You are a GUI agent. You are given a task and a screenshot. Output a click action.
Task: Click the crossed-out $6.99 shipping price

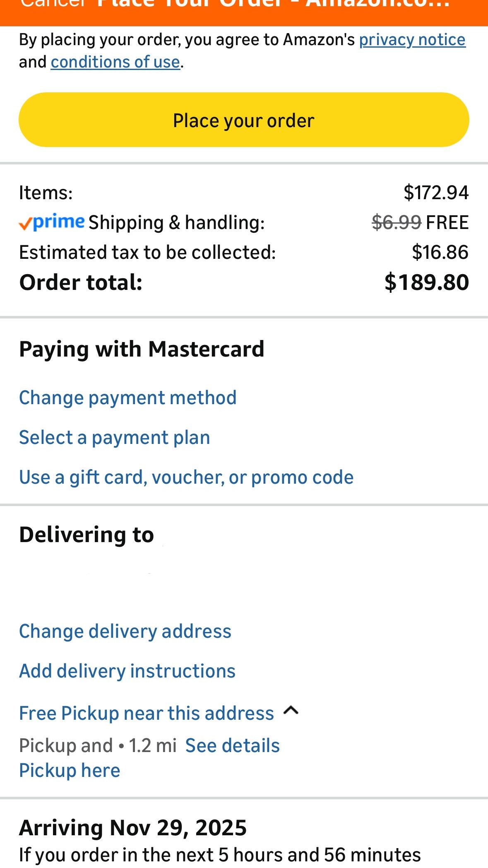point(396,222)
